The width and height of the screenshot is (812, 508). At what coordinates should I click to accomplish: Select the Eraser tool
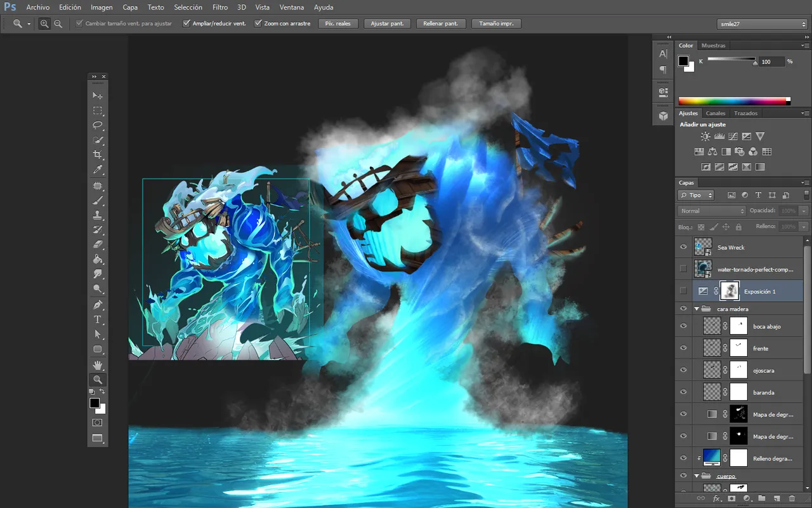(98, 244)
